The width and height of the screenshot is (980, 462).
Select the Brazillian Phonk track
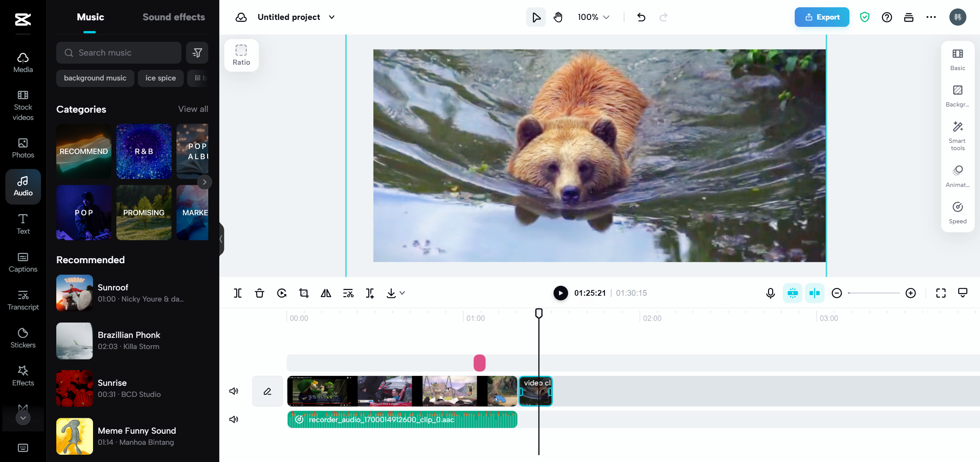(x=132, y=341)
